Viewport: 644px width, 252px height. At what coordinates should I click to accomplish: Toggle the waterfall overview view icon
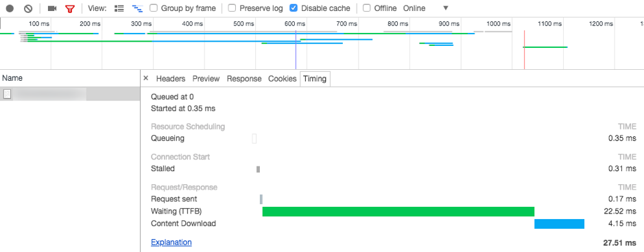coord(136,8)
